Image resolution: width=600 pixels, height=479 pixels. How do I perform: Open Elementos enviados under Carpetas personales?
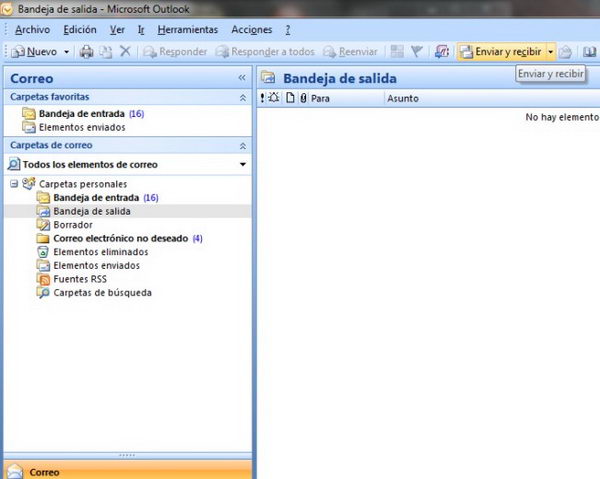88,266
